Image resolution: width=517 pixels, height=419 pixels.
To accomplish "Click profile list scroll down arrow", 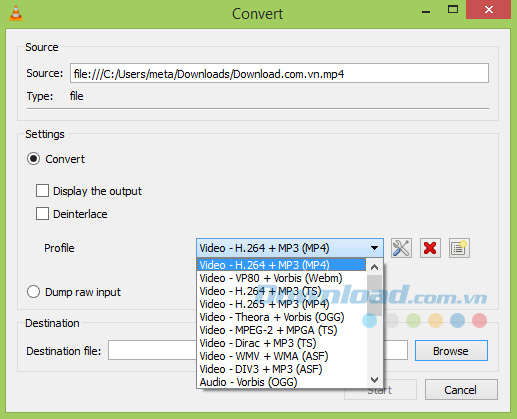I will pyautogui.click(x=374, y=380).
